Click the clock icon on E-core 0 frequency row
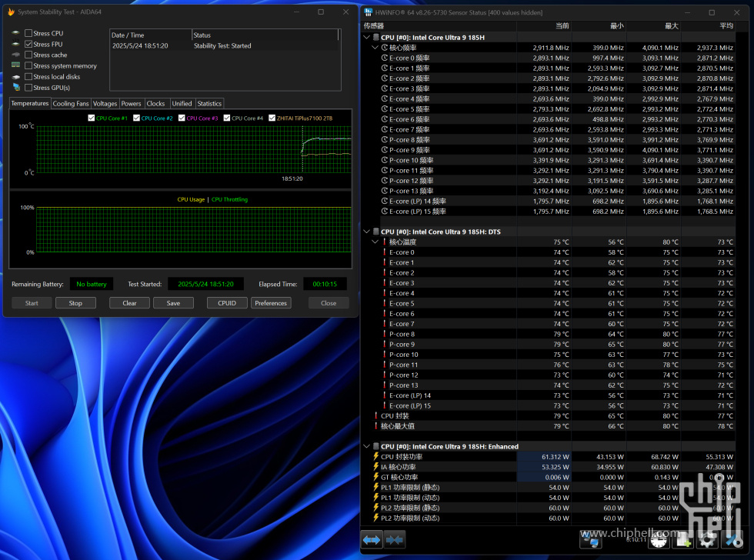The height and width of the screenshot is (560, 754). (384, 58)
